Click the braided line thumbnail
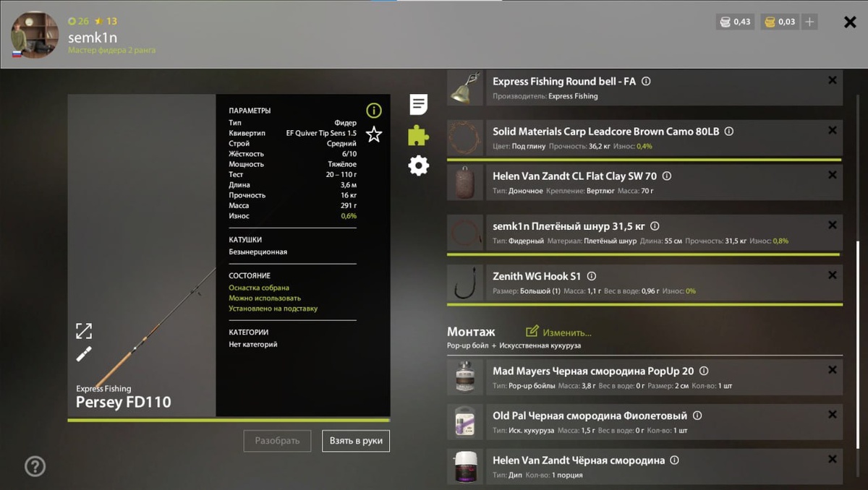This screenshot has width=868, height=490. [464, 233]
